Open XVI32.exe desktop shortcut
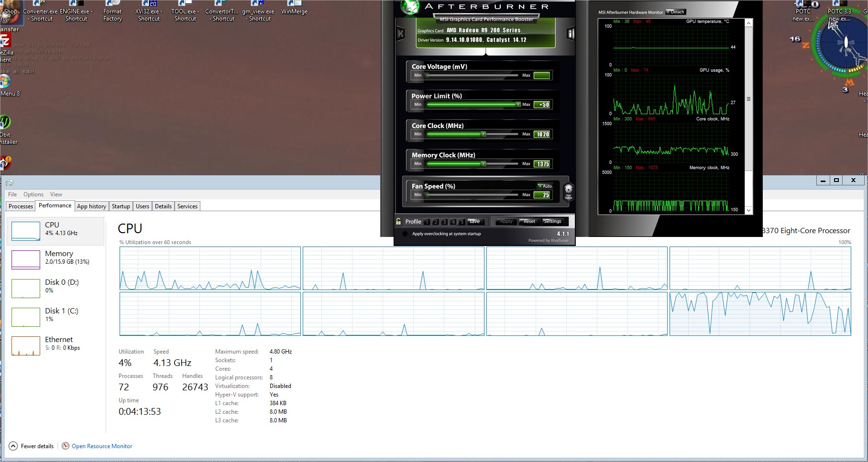Screen dimensions: 868x462 click(x=149, y=11)
